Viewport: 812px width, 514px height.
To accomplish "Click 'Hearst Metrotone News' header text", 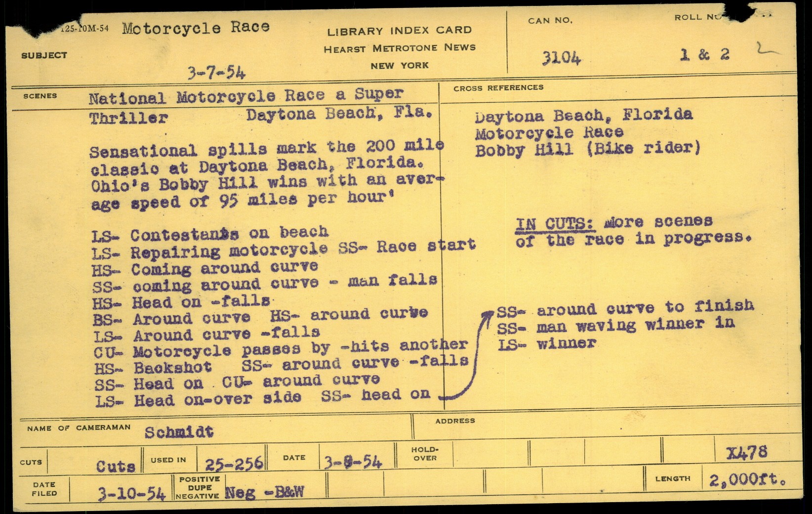I will (399, 48).
